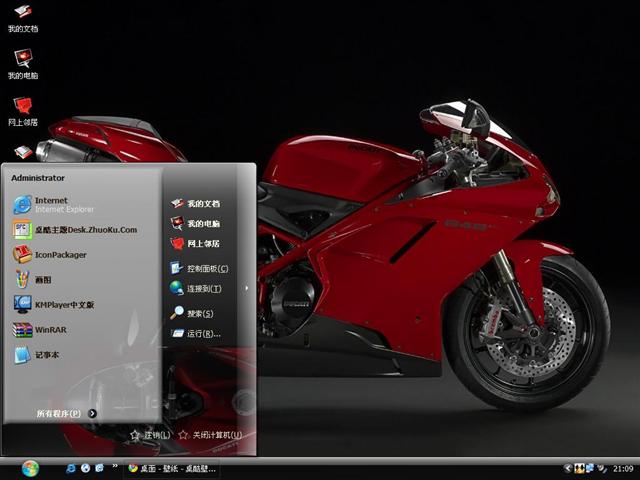Open 记事本 (Notepad)
The width and height of the screenshot is (640, 480).
pos(47,355)
